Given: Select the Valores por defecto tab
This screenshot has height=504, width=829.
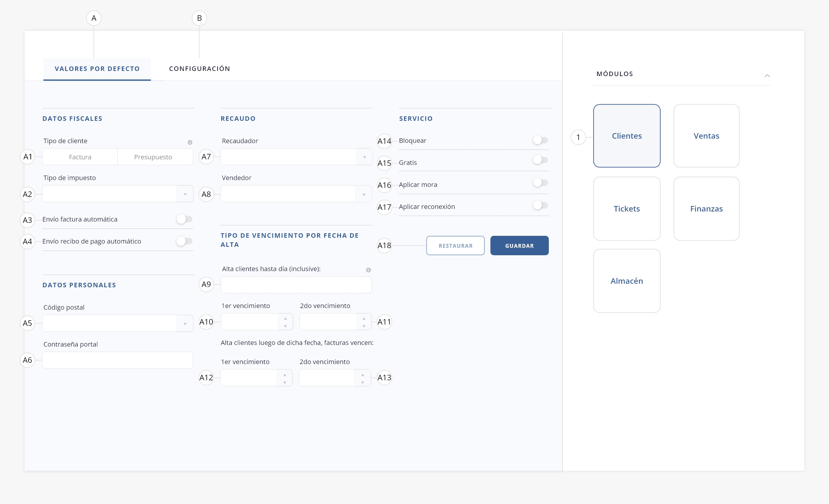Looking at the screenshot, I should (97, 69).
